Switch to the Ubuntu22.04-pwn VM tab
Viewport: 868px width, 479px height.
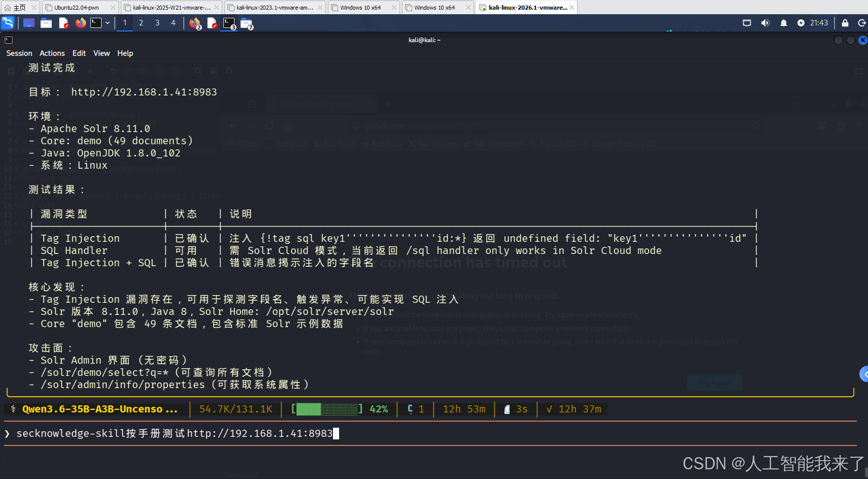[x=79, y=8]
